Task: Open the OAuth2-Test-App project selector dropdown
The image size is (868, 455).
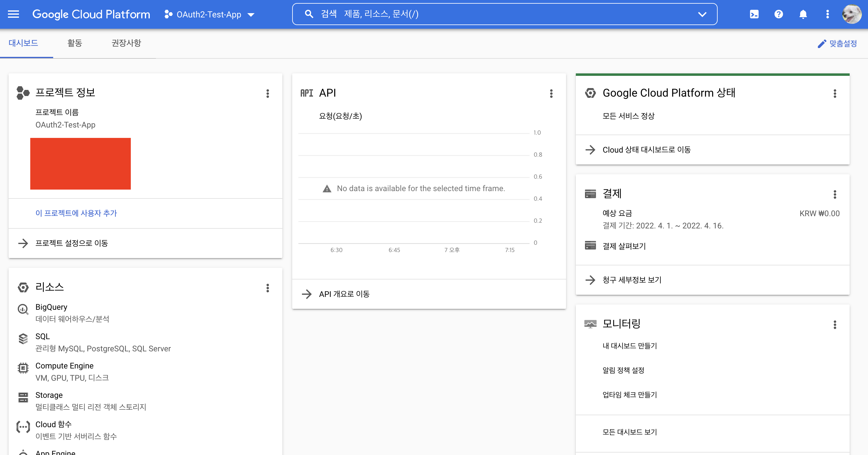Action: [210, 14]
